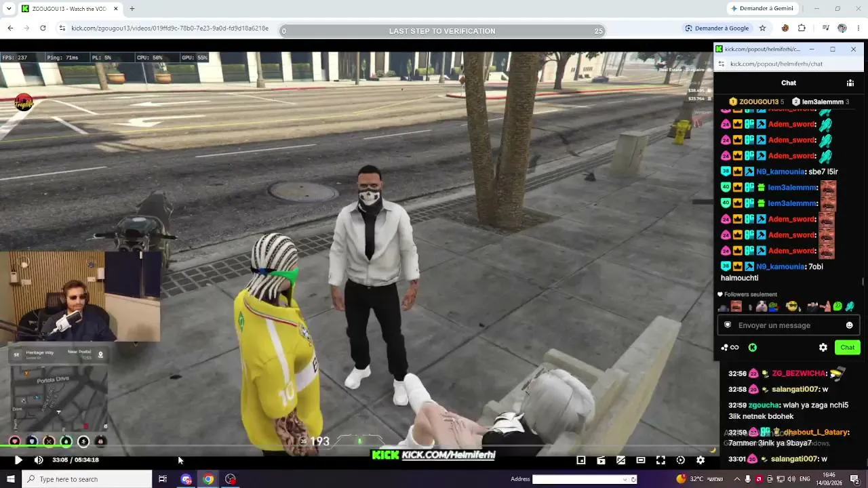Image resolution: width=868 pixels, height=488 pixels.
Task: Mute the video with the speaker icon
Action: click(39, 460)
